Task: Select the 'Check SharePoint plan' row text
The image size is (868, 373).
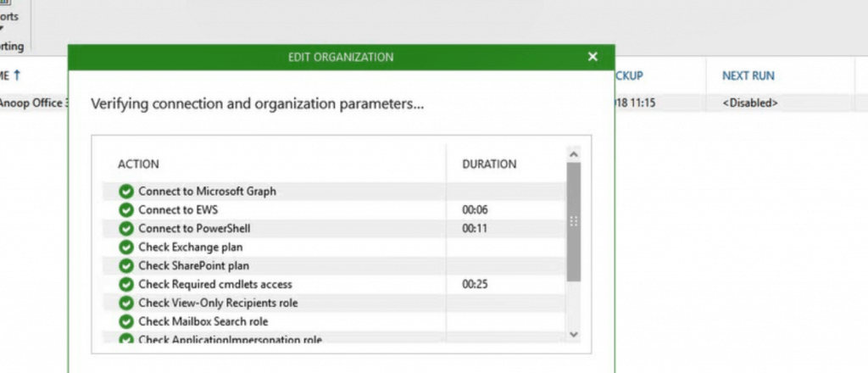Action: click(194, 265)
